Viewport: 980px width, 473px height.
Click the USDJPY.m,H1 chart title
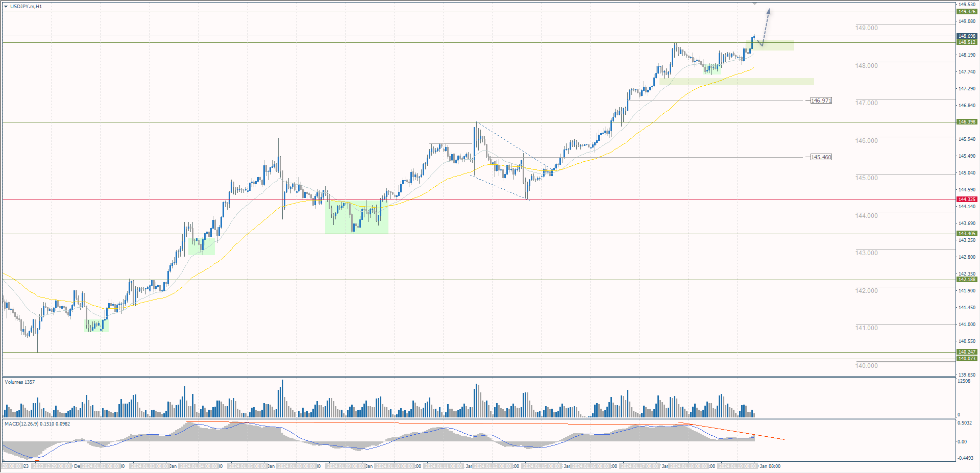click(26, 7)
